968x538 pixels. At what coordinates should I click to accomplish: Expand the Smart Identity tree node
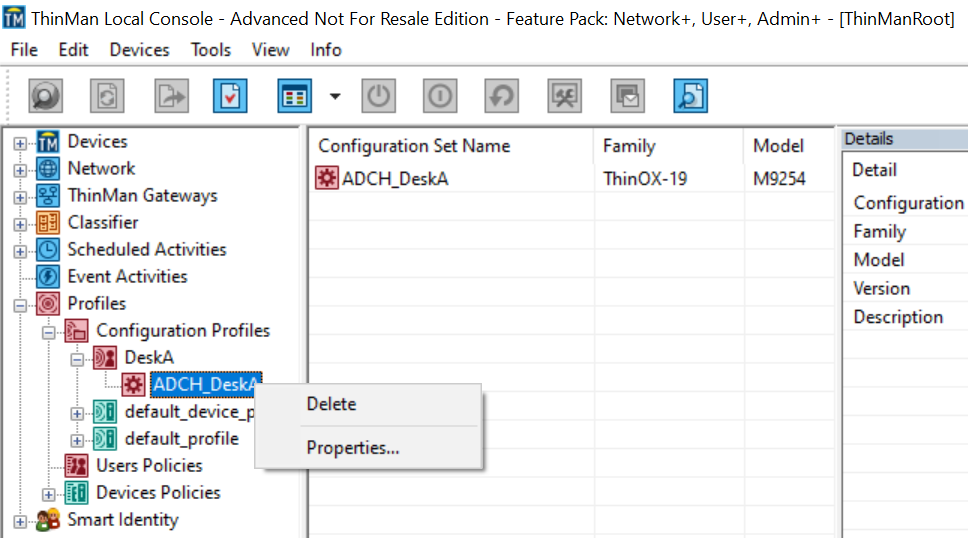(20, 522)
